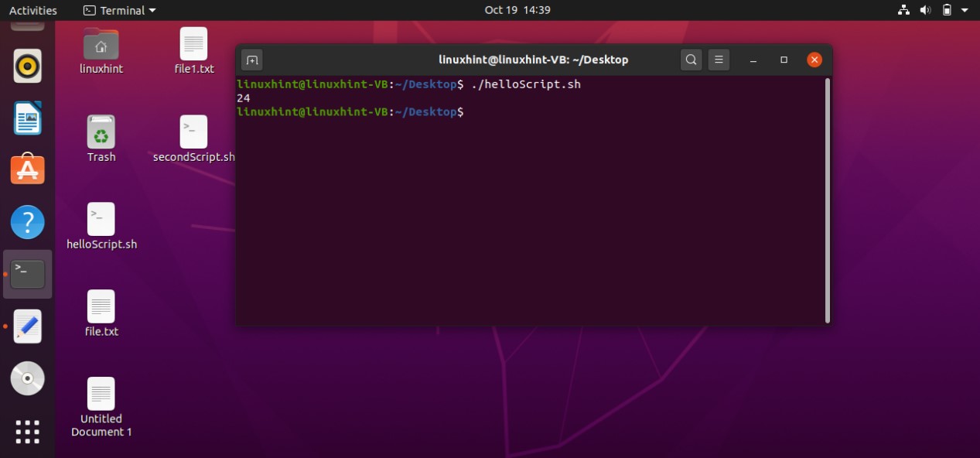The image size is (980, 458).
Task: Open Ubuntu Software from the dock
Action: pyautogui.click(x=28, y=169)
